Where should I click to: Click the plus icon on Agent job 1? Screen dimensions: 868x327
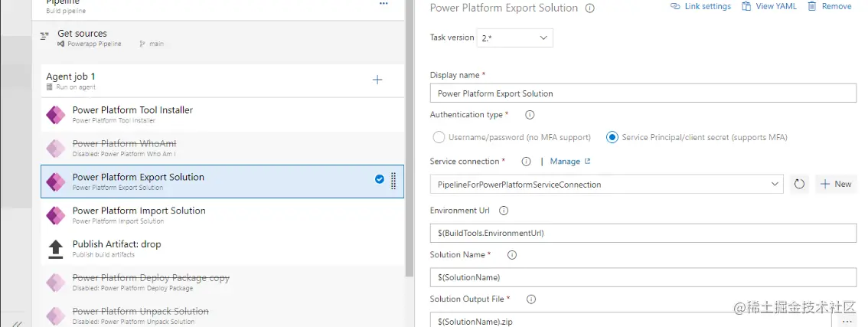point(377,80)
